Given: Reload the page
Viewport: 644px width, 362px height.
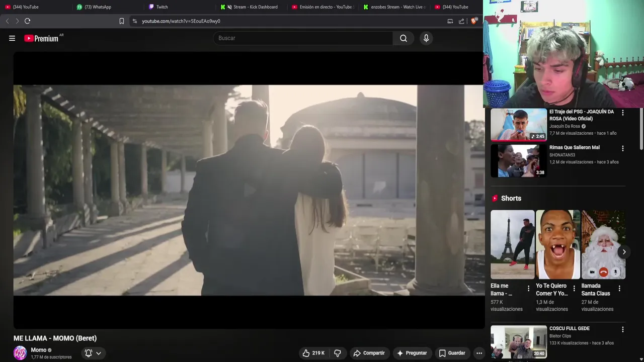Looking at the screenshot, I should point(28,21).
